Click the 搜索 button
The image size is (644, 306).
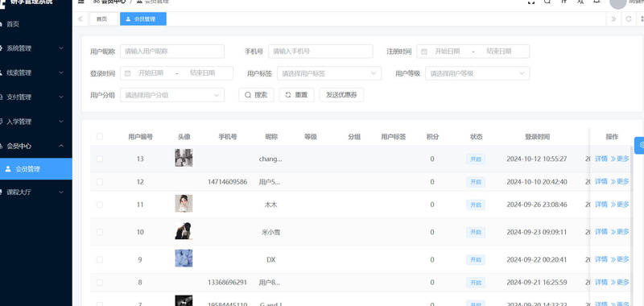[256, 95]
